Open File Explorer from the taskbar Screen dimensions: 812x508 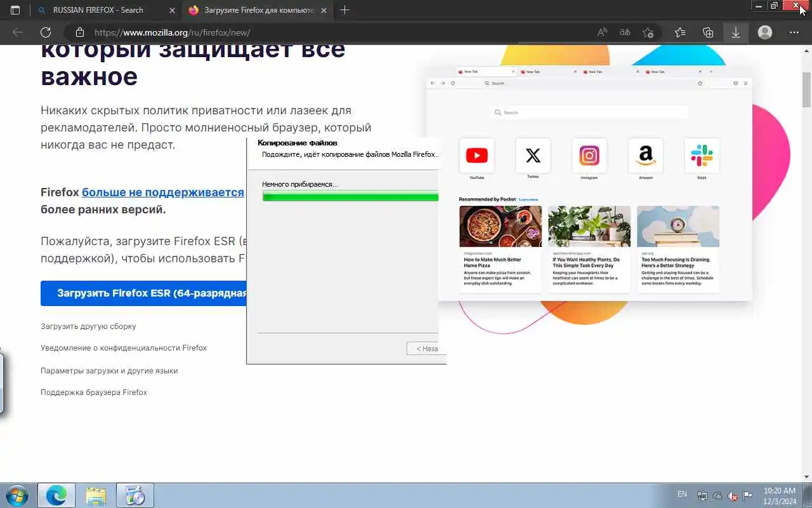click(x=96, y=495)
